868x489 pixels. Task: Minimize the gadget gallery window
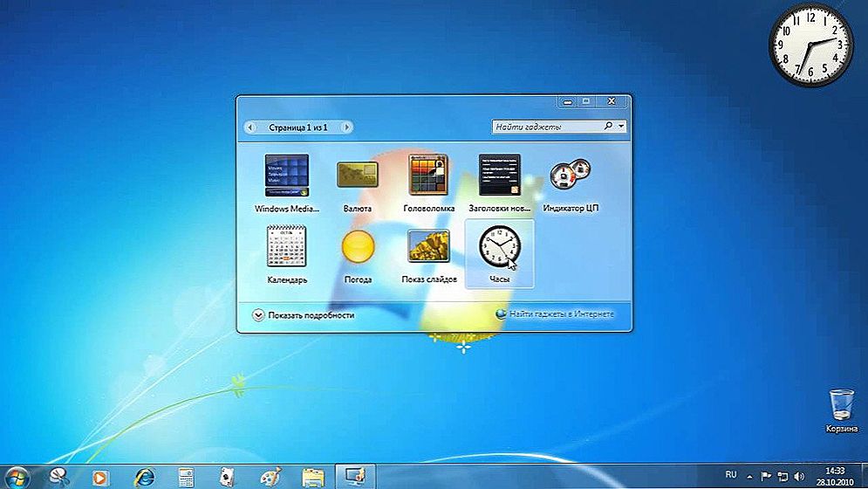[567, 102]
